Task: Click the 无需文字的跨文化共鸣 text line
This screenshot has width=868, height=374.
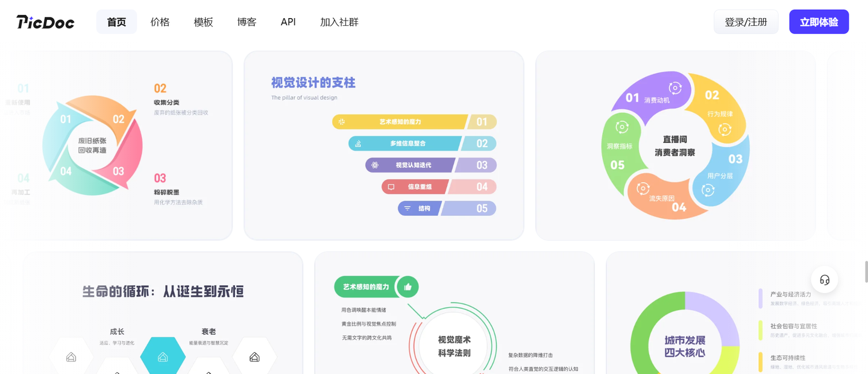Action: point(366,338)
